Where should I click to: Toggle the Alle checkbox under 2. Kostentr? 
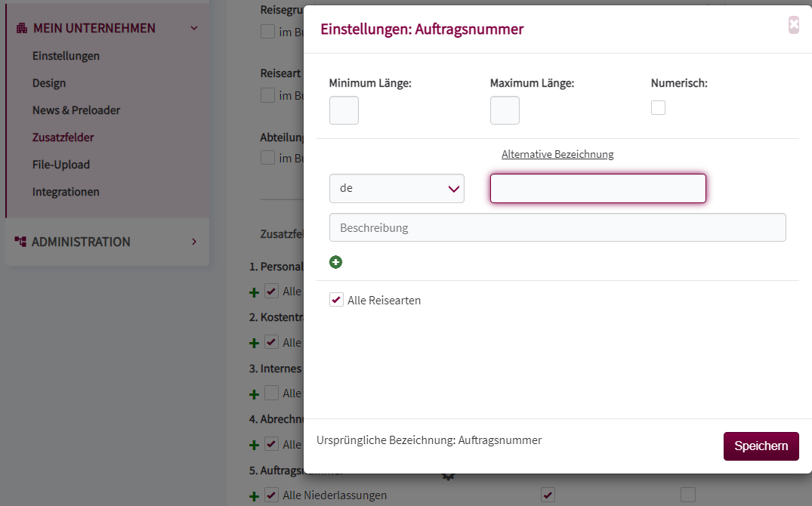click(x=272, y=342)
